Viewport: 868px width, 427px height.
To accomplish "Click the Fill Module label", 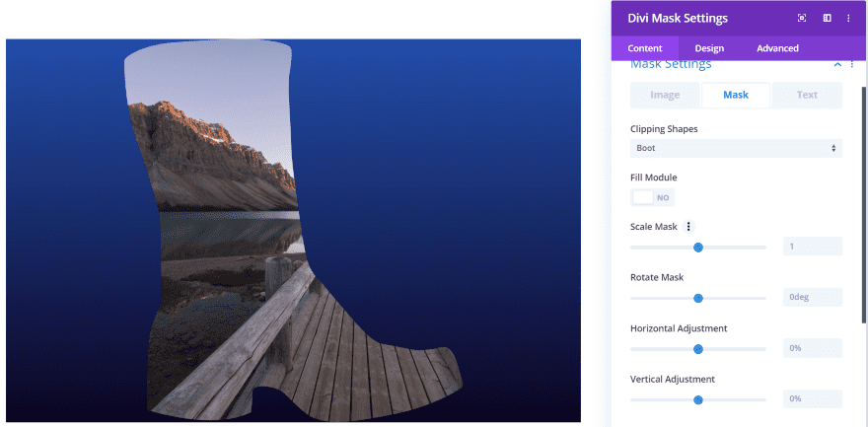I will coord(653,178).
